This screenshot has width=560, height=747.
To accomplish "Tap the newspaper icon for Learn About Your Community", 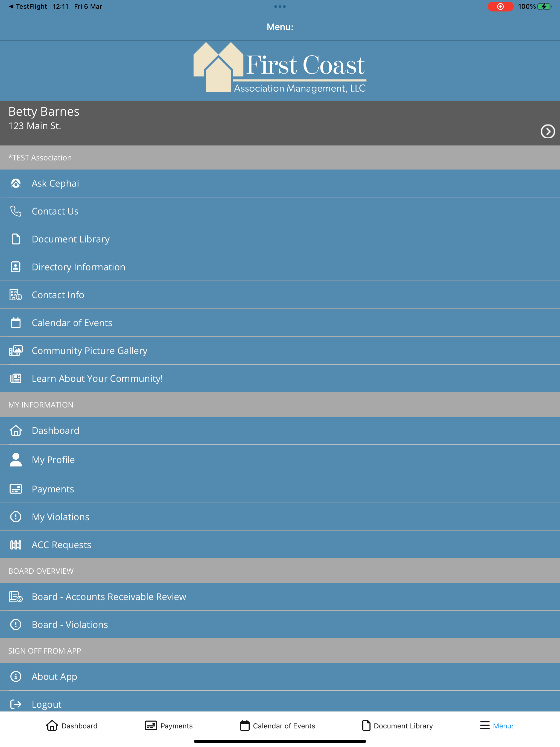I will (16, 378).
